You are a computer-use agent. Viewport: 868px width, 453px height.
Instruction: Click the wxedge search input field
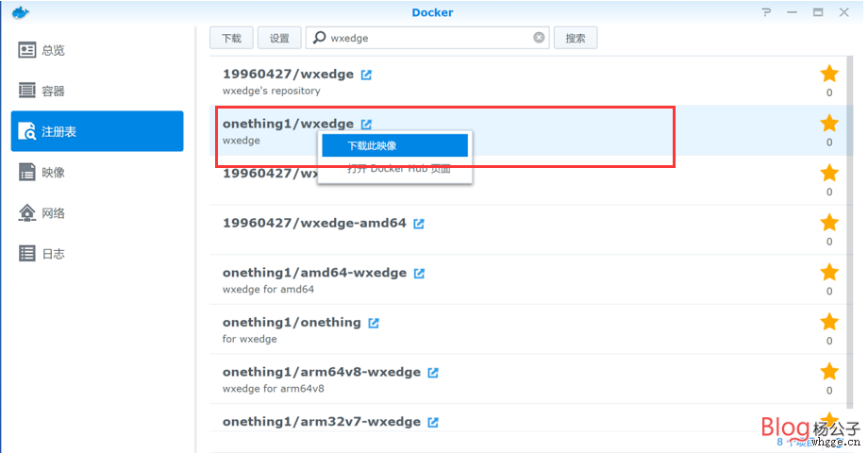[x=427, y=38]
